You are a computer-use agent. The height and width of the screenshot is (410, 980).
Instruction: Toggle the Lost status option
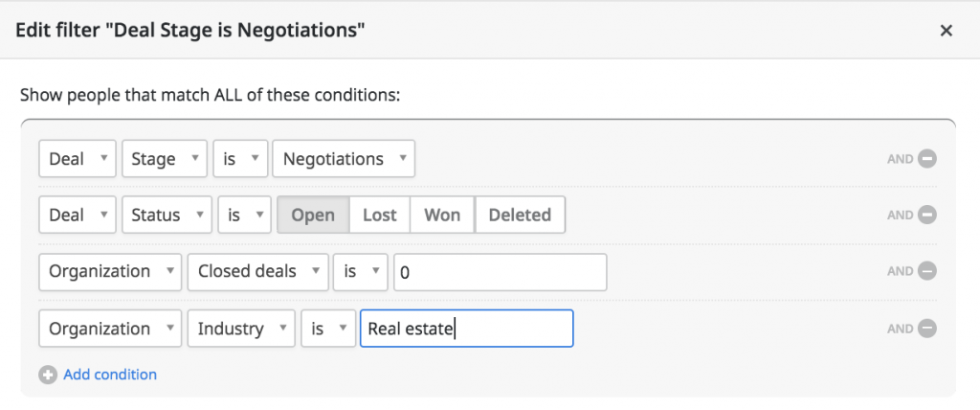tap(380, 216)
